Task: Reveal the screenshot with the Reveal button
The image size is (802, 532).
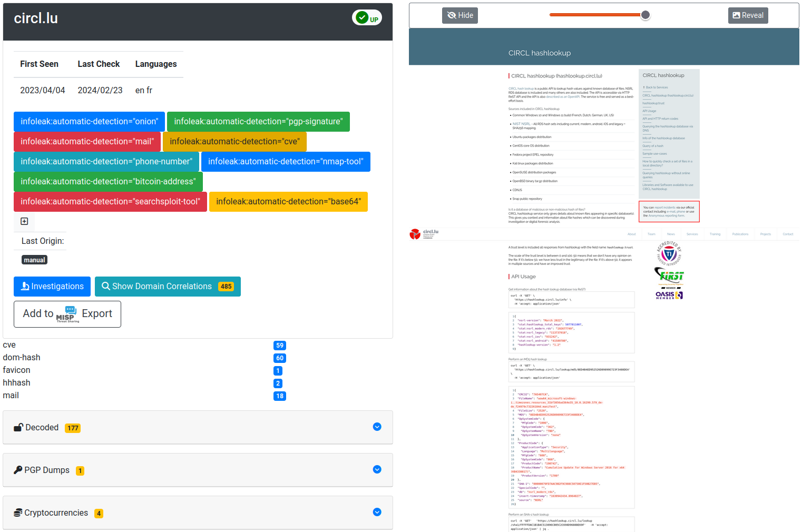Action: tap(748, 16)
